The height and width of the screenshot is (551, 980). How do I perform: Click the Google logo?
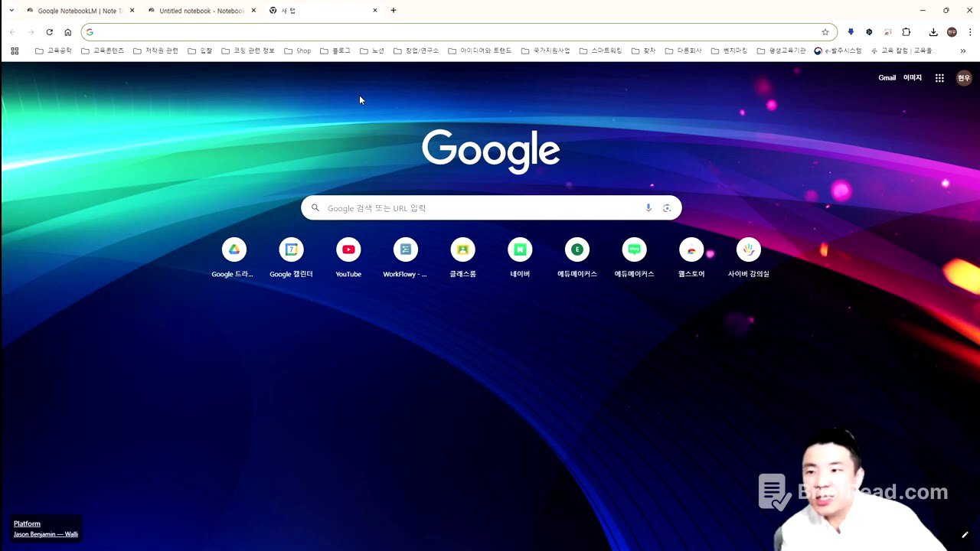coord(491,151)
